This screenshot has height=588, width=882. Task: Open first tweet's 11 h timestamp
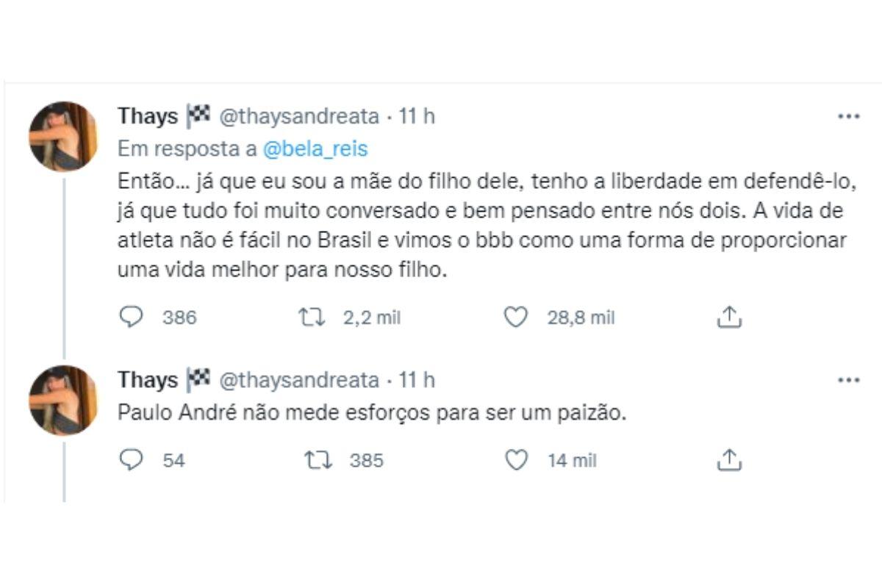417,116
